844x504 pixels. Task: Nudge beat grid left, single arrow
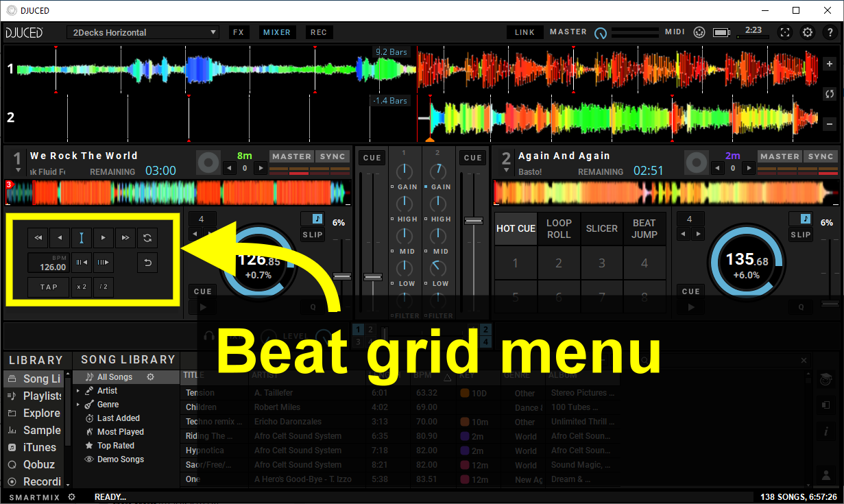pos(60,238)
